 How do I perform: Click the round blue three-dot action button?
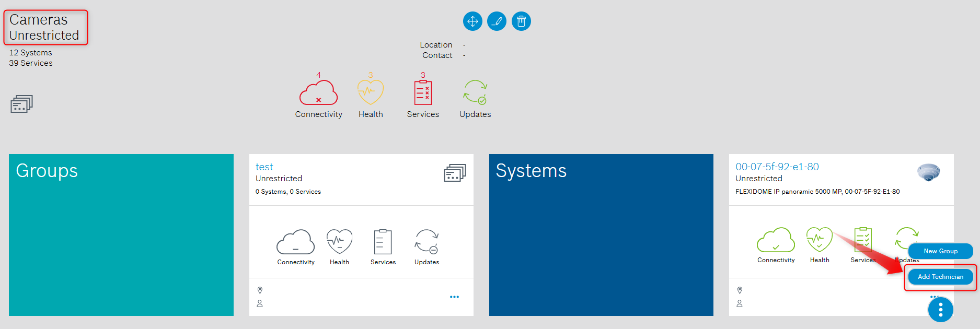tap(941, 310)
